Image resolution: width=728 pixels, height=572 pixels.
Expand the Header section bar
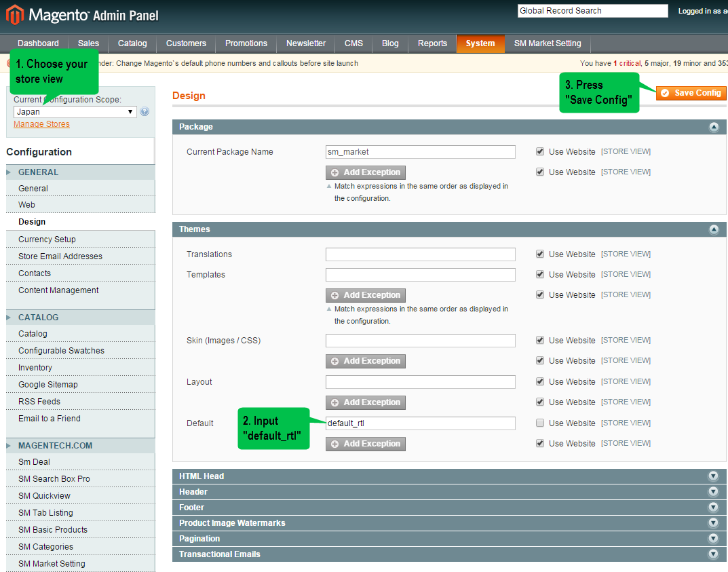pos(449,492)
